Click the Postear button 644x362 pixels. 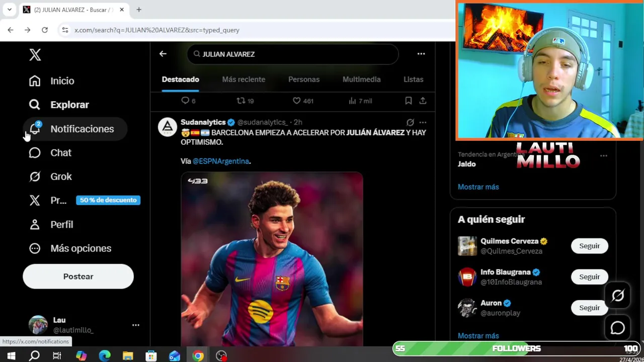click(x=78, y=277)
